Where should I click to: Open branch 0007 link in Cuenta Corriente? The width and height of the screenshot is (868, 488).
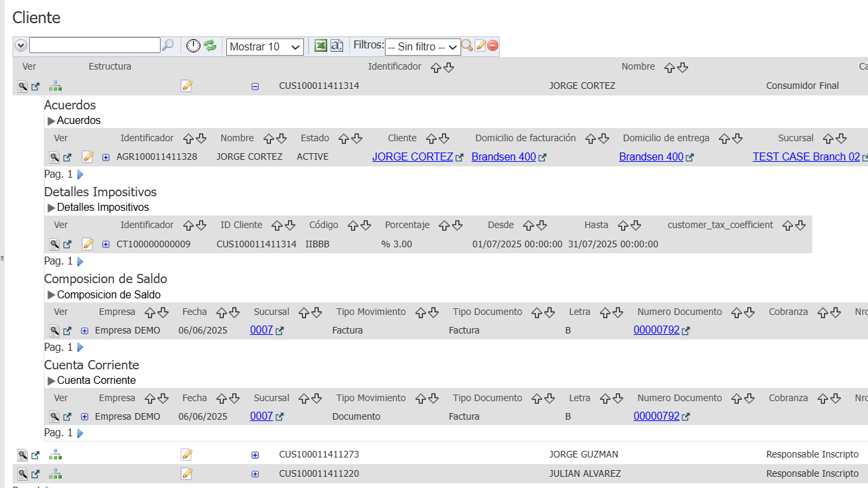point(261,416)
